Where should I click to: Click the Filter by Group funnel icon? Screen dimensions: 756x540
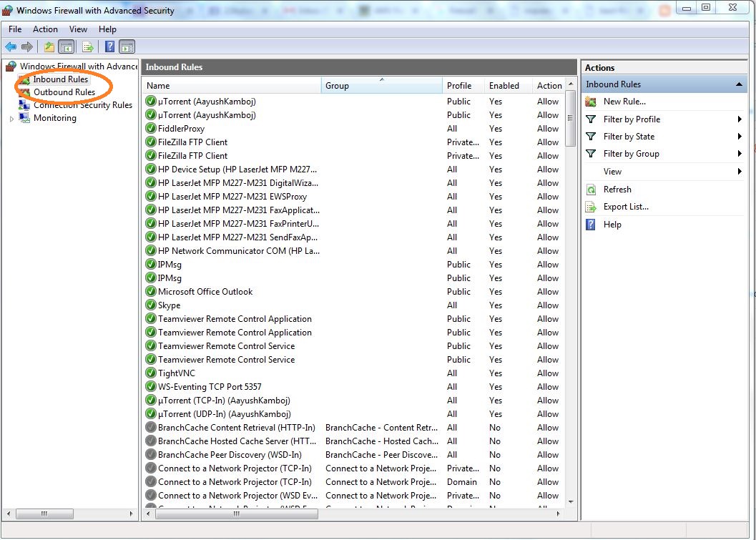point(591,154)
